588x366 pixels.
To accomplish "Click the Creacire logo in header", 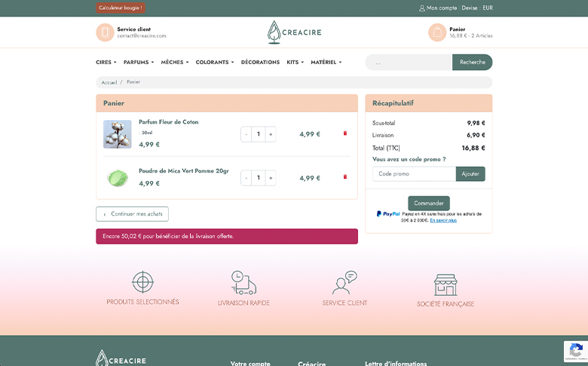I will pyautogui.click(x=294, y=32).
